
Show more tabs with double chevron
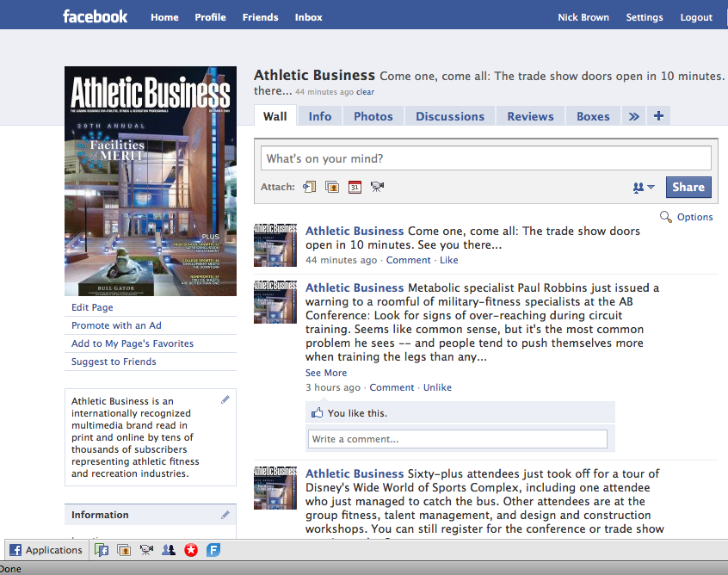[x=633, y=116]
